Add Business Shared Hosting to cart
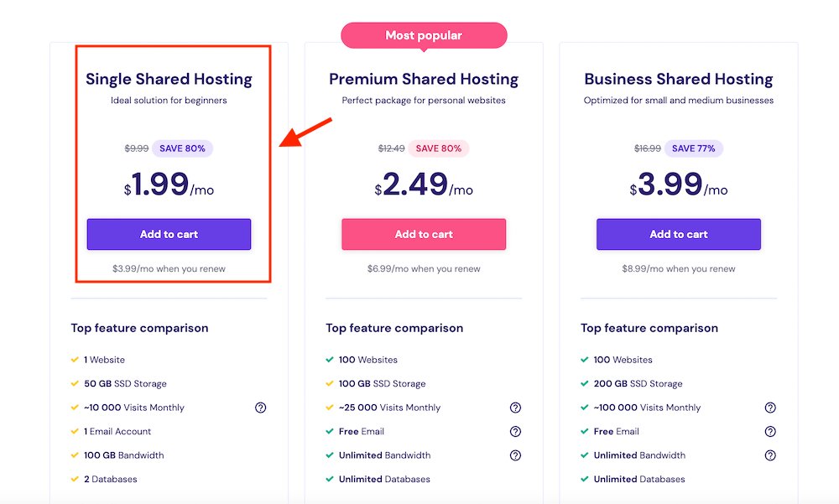The width and height of the screenshot is (839, 504). point(679,234)
